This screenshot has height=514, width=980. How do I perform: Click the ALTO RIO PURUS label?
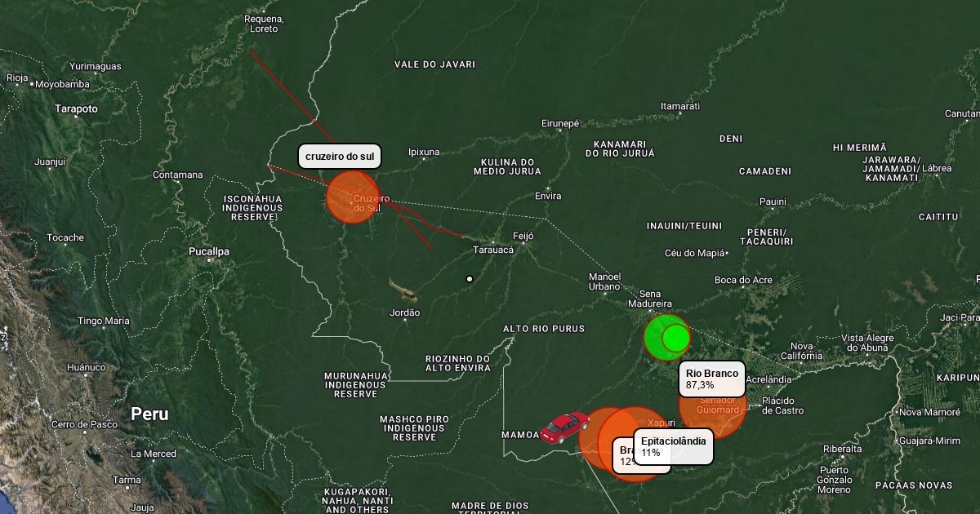click(x=544, y=329)
